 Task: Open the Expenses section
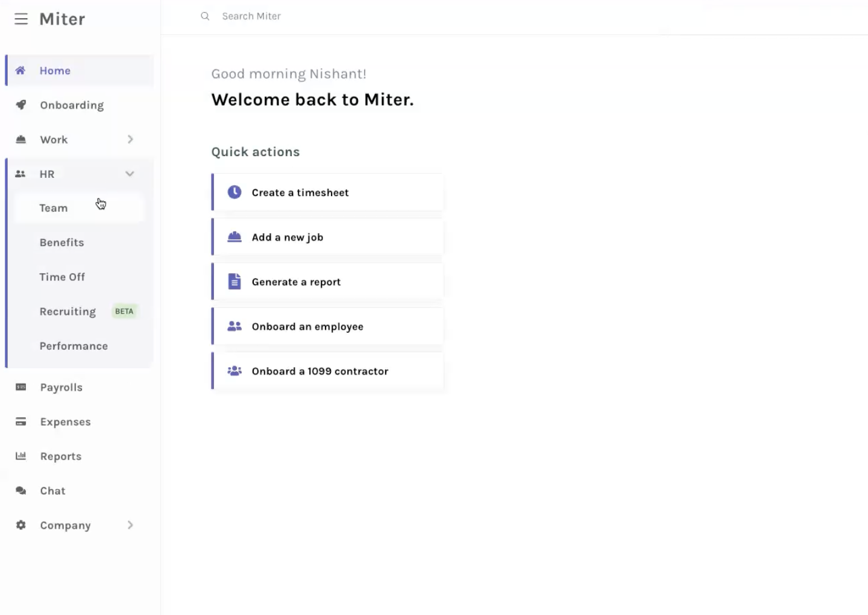(x=79, y=421)
